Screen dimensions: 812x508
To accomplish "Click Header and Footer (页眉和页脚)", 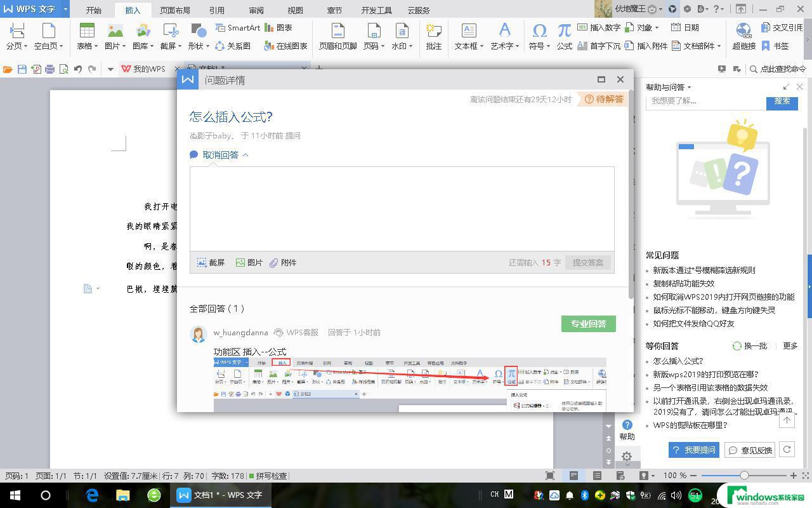I will click(x=337, y=36).
